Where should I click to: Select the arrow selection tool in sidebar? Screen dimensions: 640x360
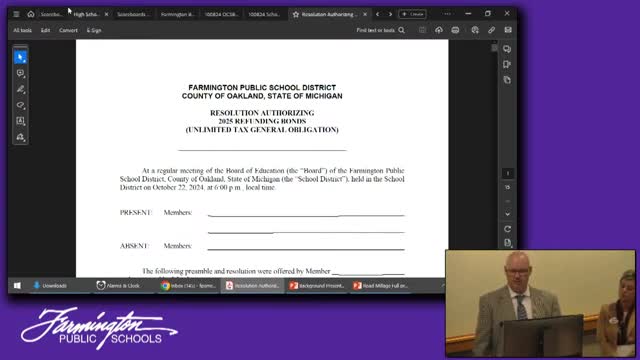coord(20,57)
